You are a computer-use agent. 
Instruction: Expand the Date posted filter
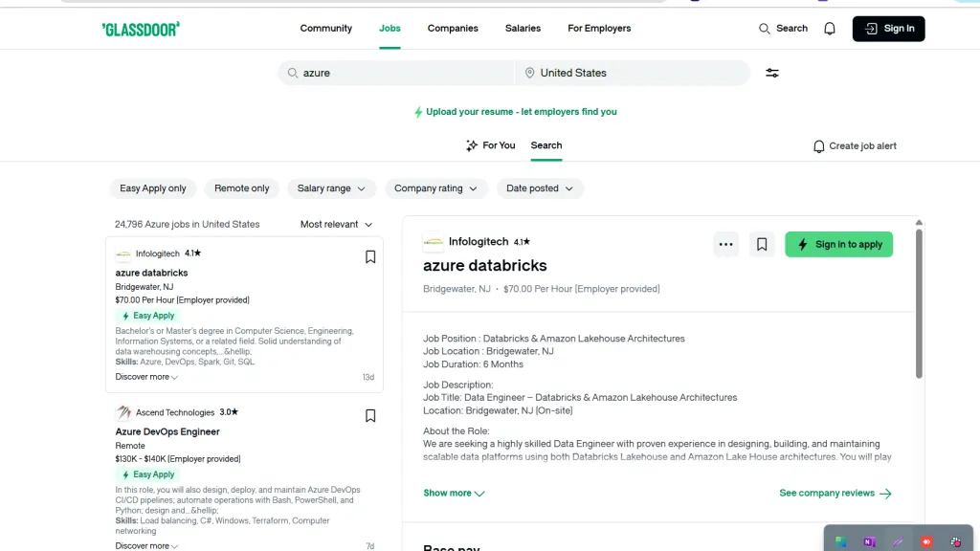tap(540, 188)
